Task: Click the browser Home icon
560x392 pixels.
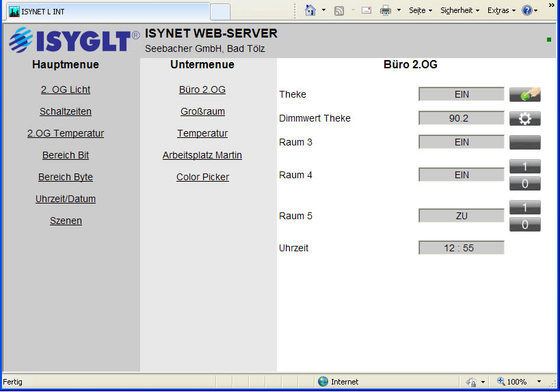Action: coord(310,10)
